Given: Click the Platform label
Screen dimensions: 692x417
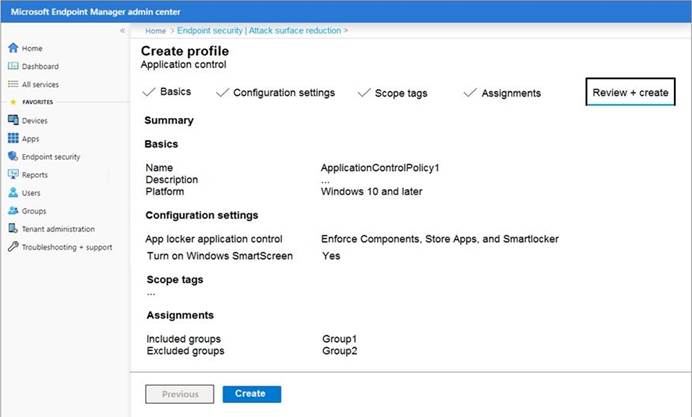Looking at the screenshot, I should [x=165, y=192].
